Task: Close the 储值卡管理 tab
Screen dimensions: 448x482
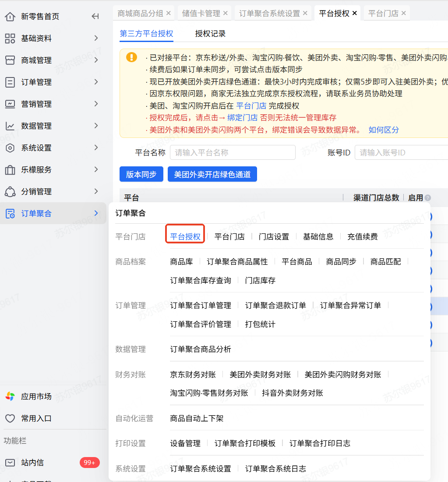Action: click(226, 13)
